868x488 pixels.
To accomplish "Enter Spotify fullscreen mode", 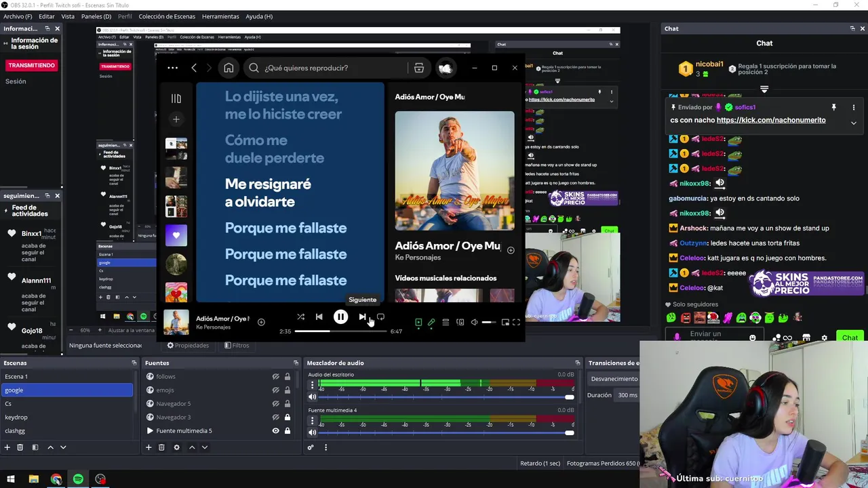I will [516, 323].
